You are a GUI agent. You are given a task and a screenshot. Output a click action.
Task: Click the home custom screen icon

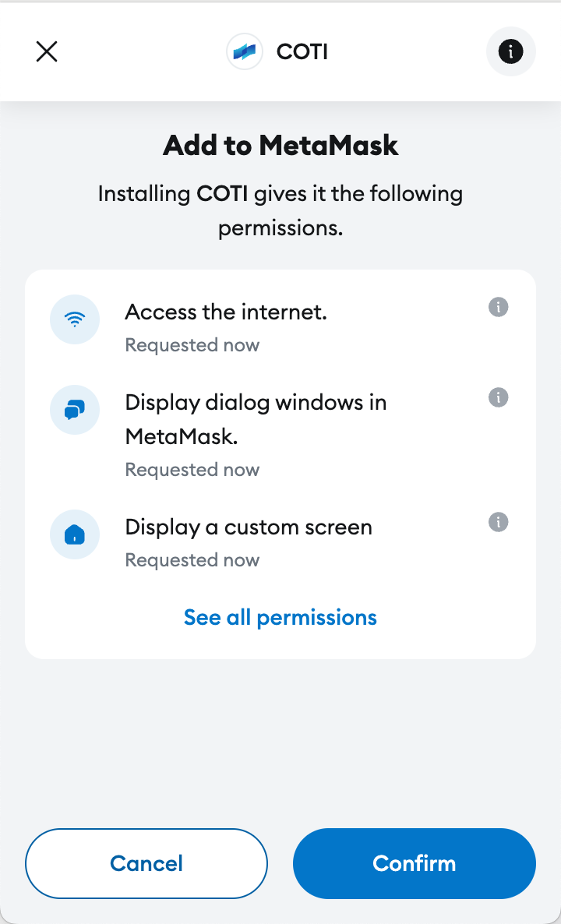coord(75,534)
